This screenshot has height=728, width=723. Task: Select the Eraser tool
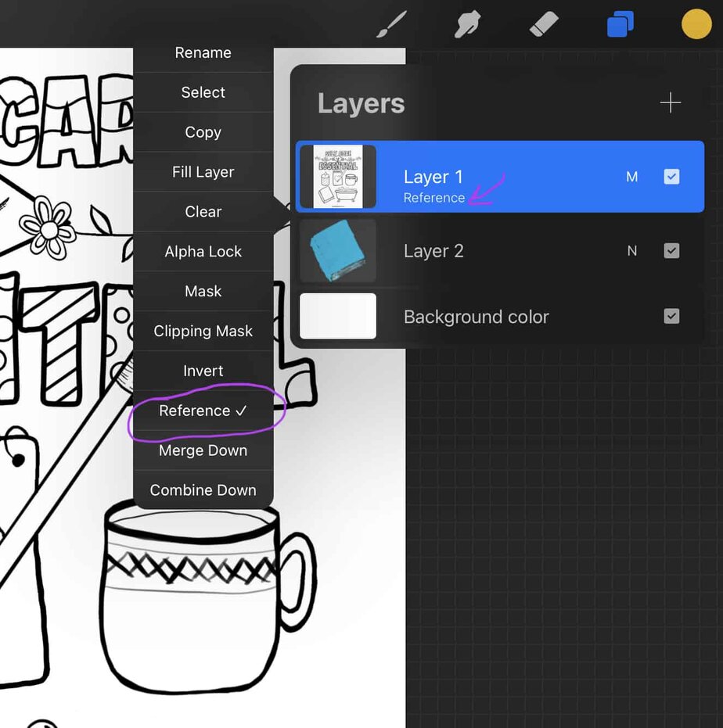[543, 25]
